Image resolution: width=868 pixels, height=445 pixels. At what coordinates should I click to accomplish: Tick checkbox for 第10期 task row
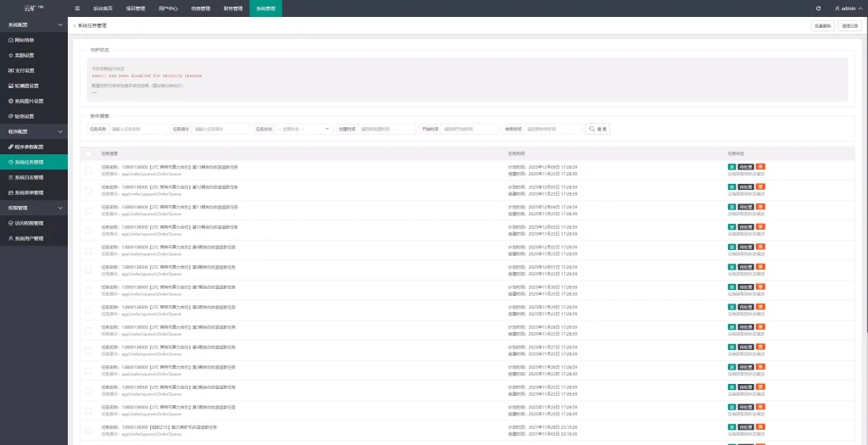[88, 231]
